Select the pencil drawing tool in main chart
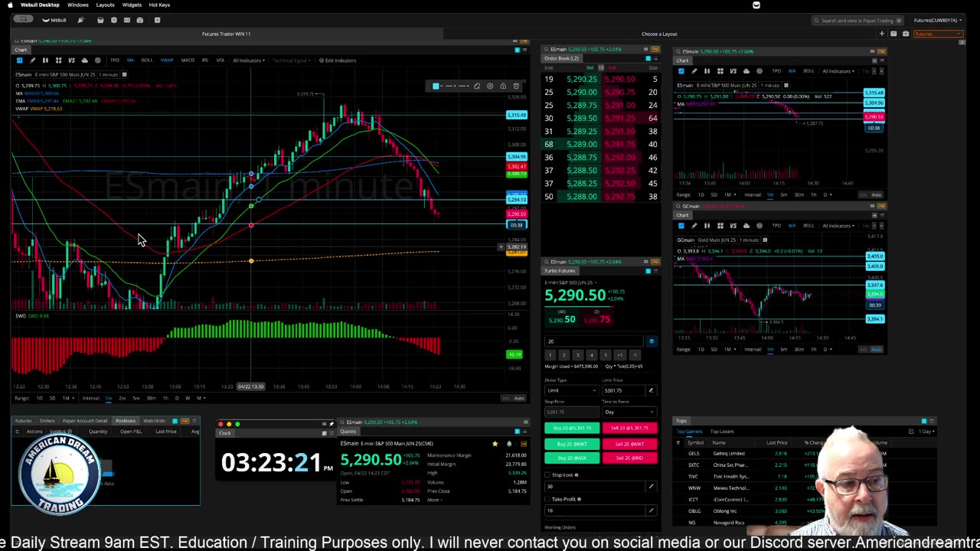 [32, 60]
